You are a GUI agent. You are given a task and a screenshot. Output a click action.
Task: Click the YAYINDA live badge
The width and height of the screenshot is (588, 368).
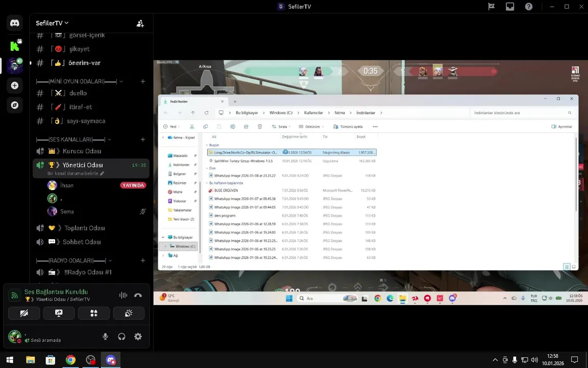pyautogui.click(x=133, y=185)
